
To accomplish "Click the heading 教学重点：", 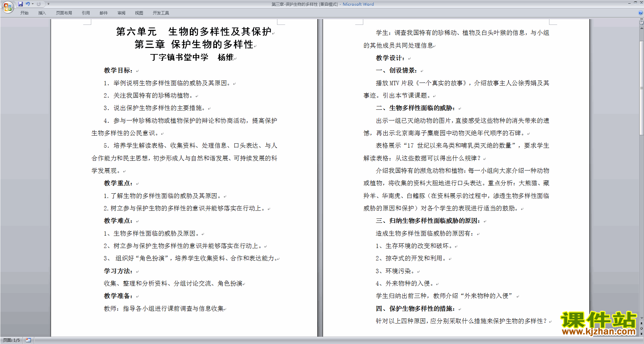I will 118,183.
